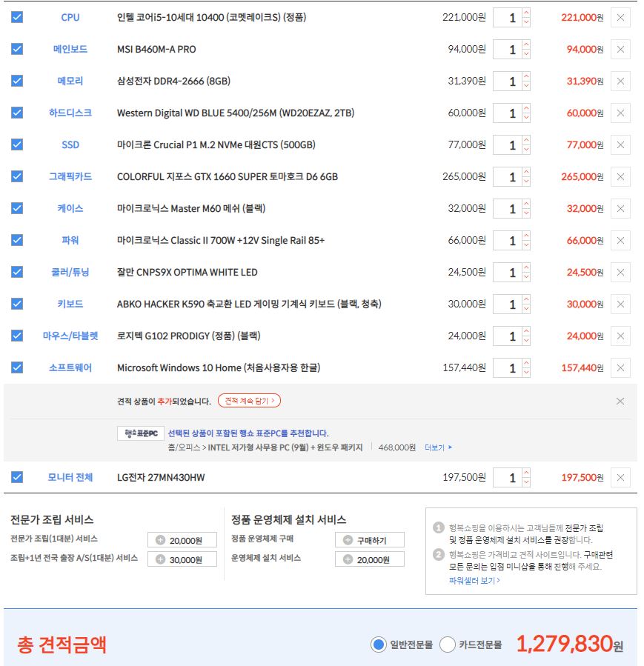The height and width of the screenshot is (666, 644).
Task: Delete the Western Digital WD BLUE row
Action: coord(620,113)
